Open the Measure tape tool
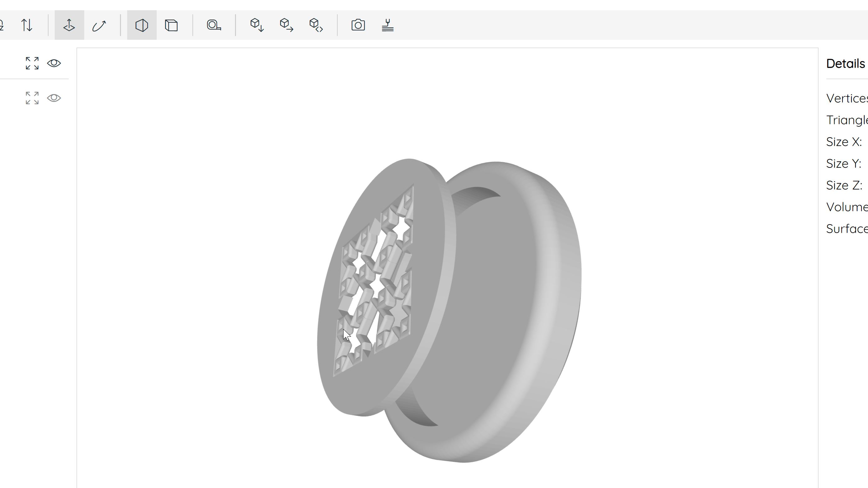This screenshot has height=488, width=868. pyautogui.click(x=214, y=25)
